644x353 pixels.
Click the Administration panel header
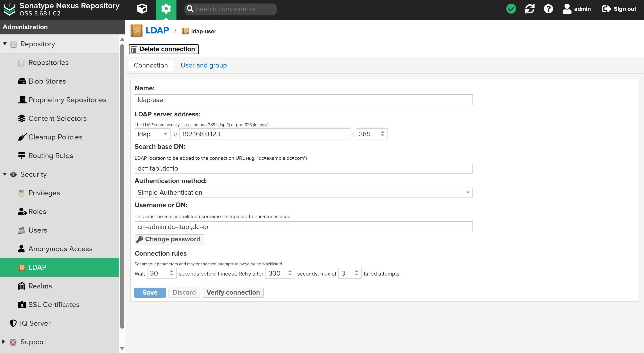coord(63,27)
